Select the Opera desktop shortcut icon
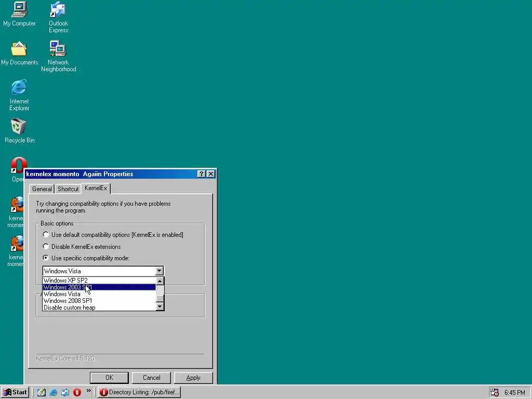This screenshot has width=532, height=399. [18, 165]
